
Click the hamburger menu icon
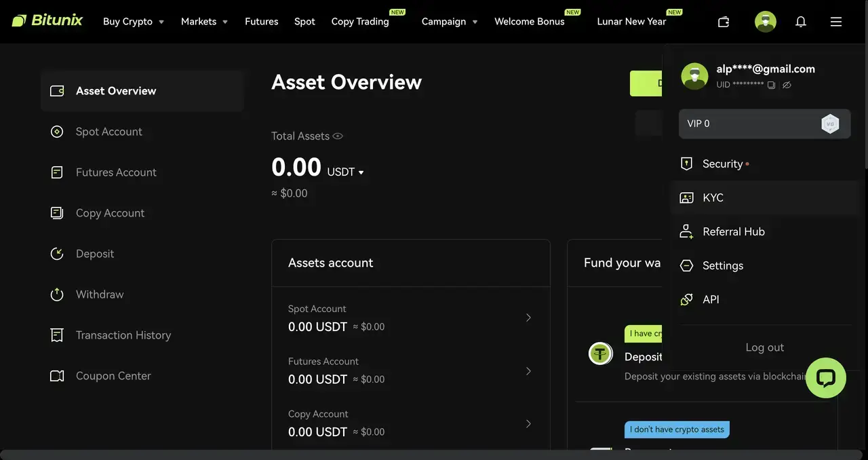[836, 22]
